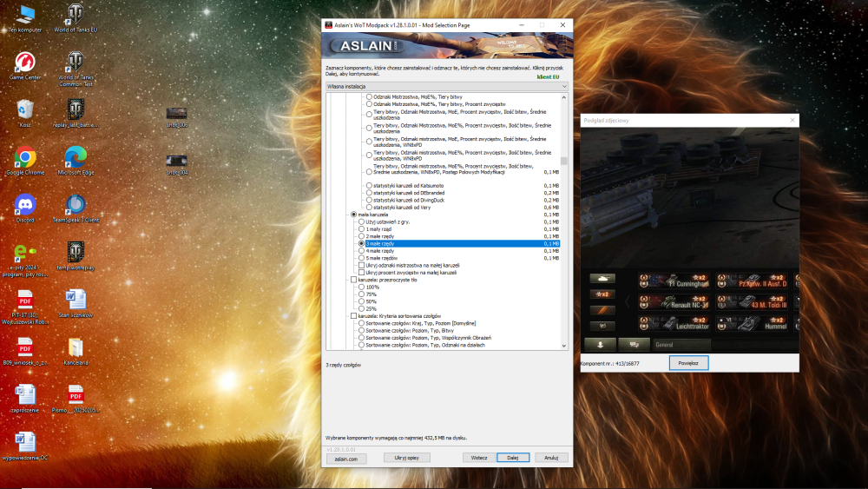
Task: Open the Game Center desktop shortcut
Action: 25,66
